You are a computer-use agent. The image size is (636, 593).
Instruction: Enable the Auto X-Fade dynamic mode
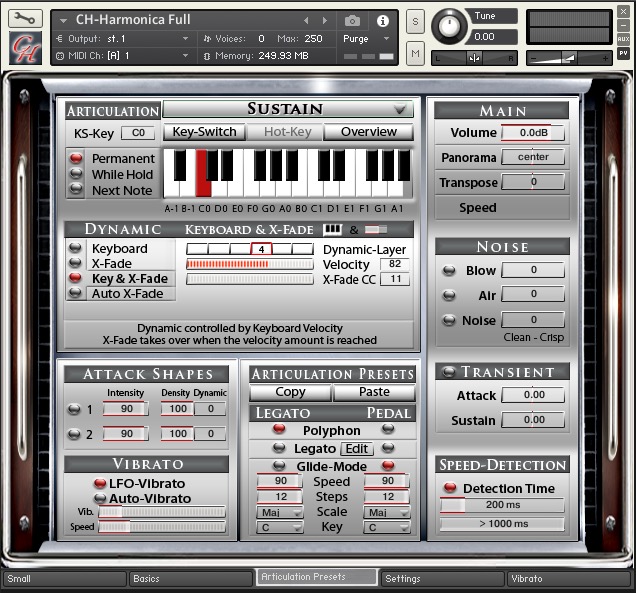pos(76,293)
